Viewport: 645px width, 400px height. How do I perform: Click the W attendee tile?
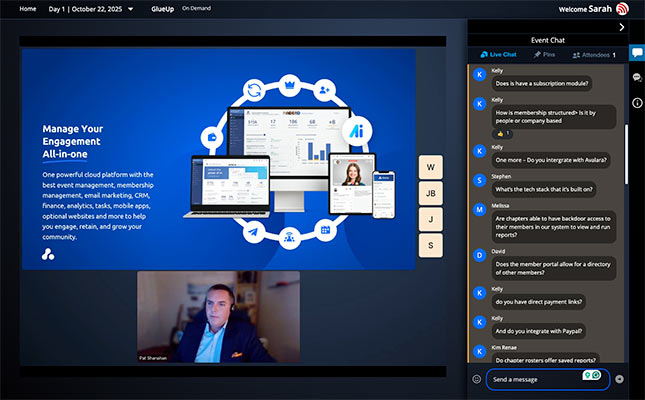431,167
